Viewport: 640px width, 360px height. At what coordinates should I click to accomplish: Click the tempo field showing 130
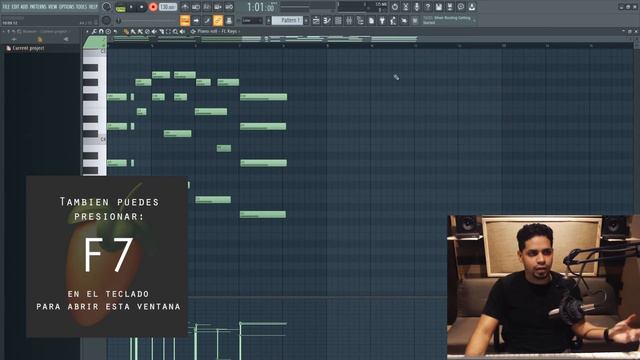(x=168, y=7)
